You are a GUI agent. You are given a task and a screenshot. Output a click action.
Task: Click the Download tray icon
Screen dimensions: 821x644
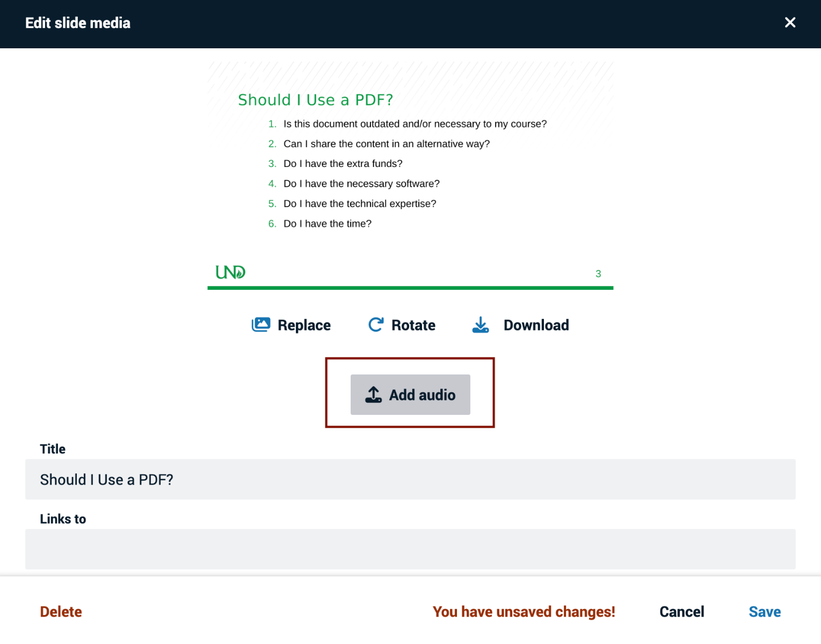tap(481, 325)
